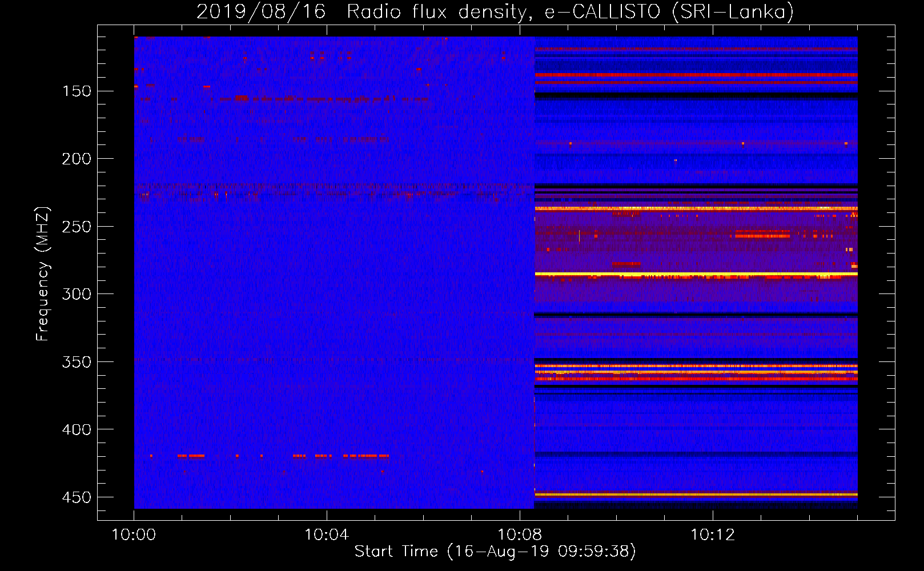
Task: Click the 300 frequency tick label
Action: click(x=77, y=294)
